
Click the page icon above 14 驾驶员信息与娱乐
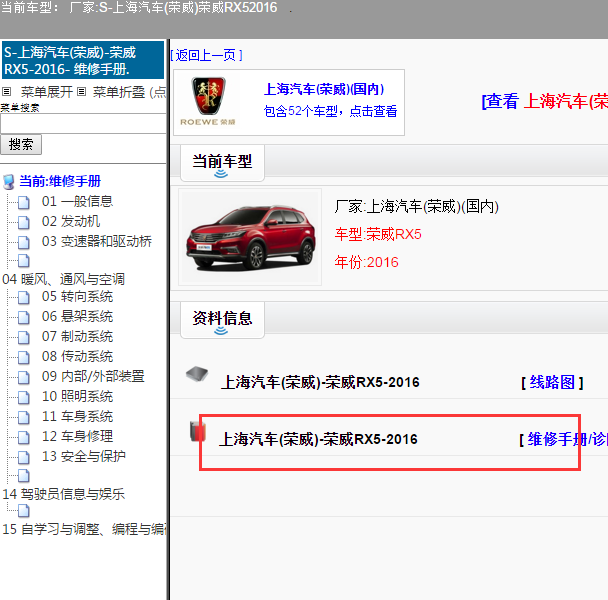coord(24,476)
